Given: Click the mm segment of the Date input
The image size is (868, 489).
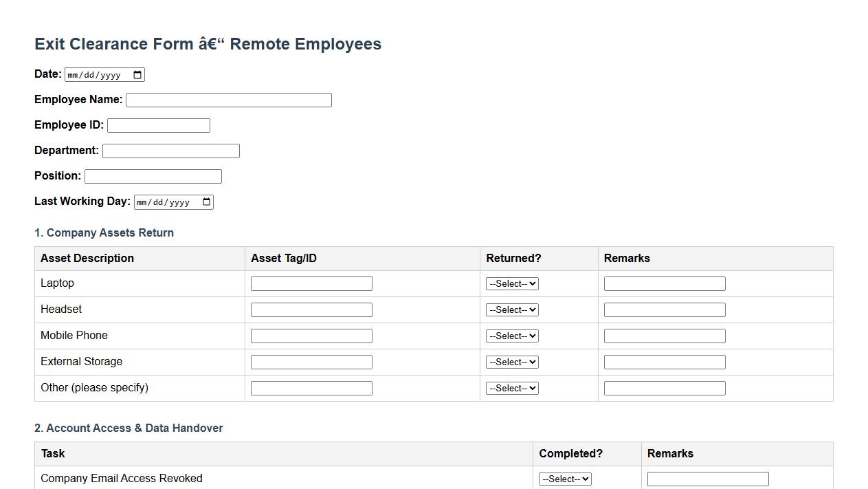Looking at the screenshot, I should click(x=73, y=74).
